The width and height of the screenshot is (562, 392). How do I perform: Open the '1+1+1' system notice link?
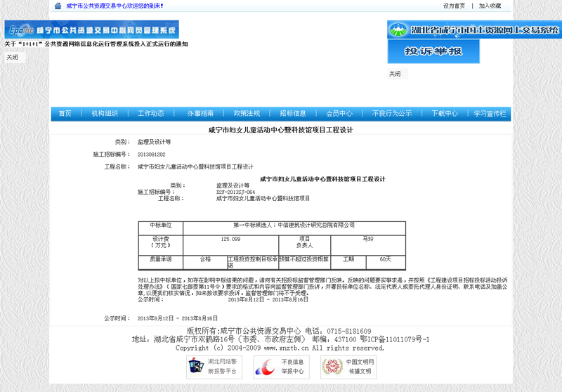click(96, 44)
